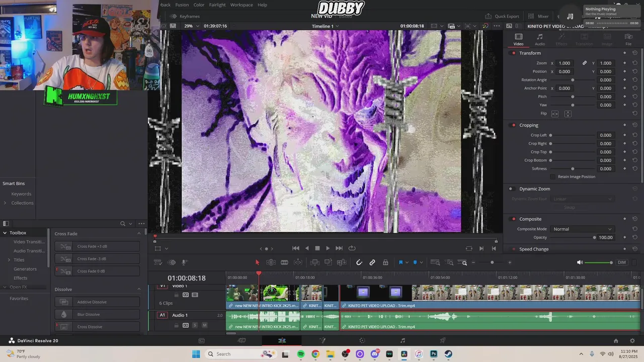Toggle Position Lock padlock icon

point(385,262)
